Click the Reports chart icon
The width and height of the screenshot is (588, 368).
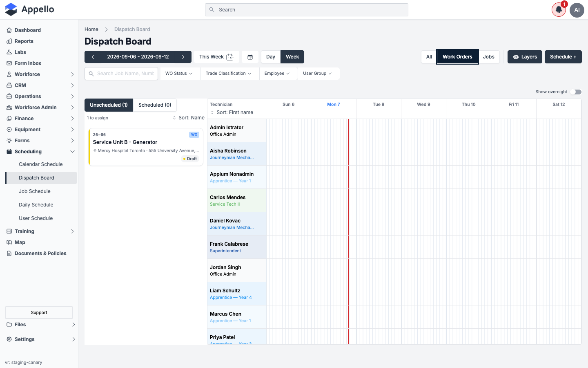pos(9,41)
